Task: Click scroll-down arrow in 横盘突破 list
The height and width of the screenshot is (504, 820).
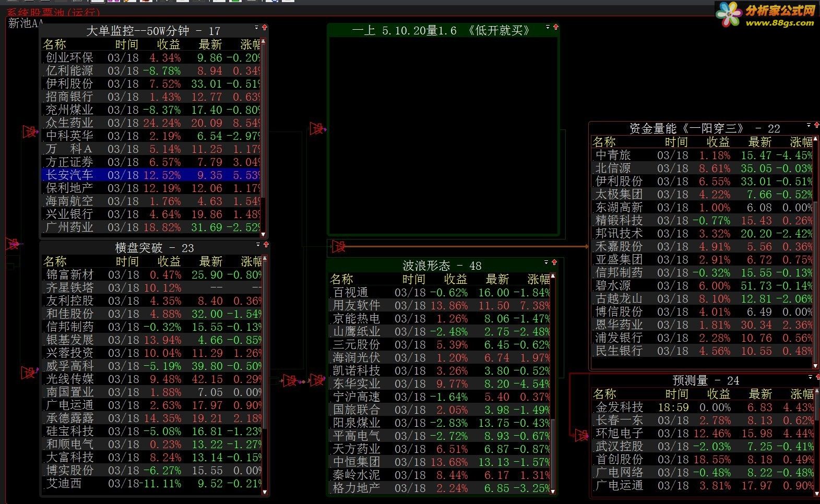Action: coord(265,491)
